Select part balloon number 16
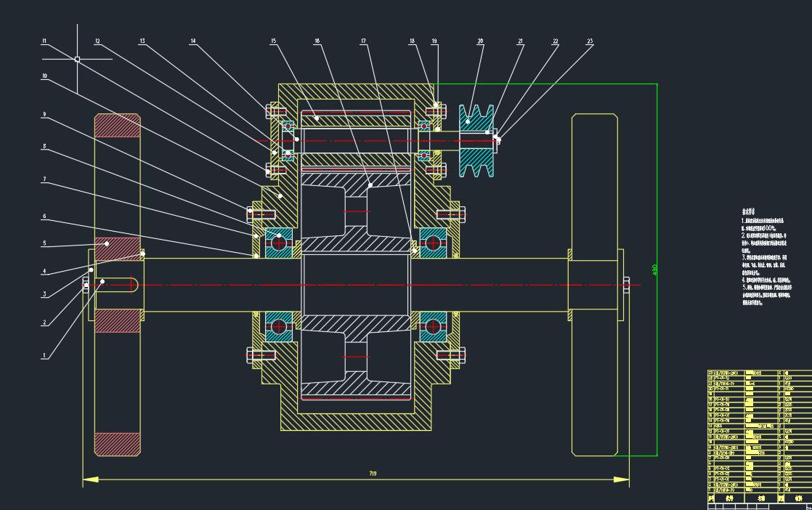The image size is (812, 510). coord(317,41)
